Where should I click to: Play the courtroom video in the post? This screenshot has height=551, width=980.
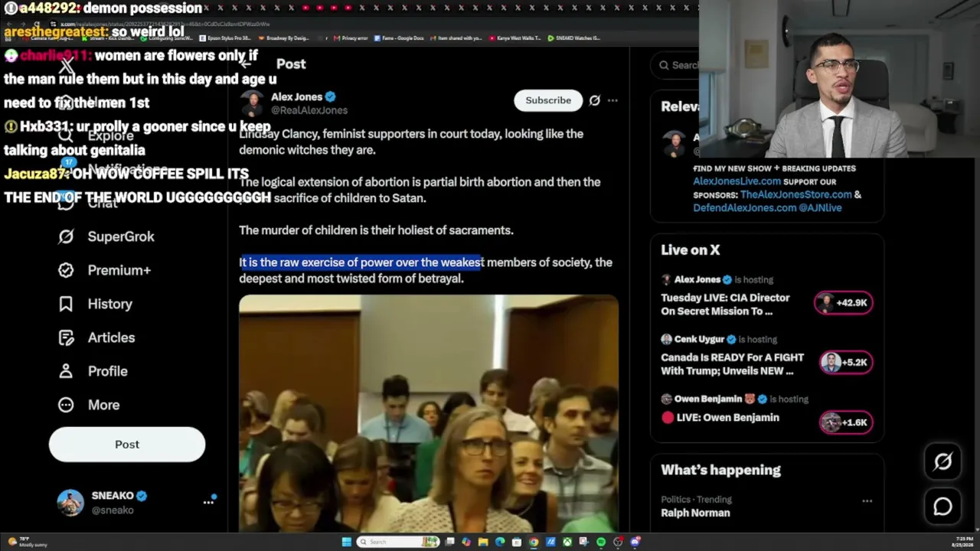(x=429, y=413)
